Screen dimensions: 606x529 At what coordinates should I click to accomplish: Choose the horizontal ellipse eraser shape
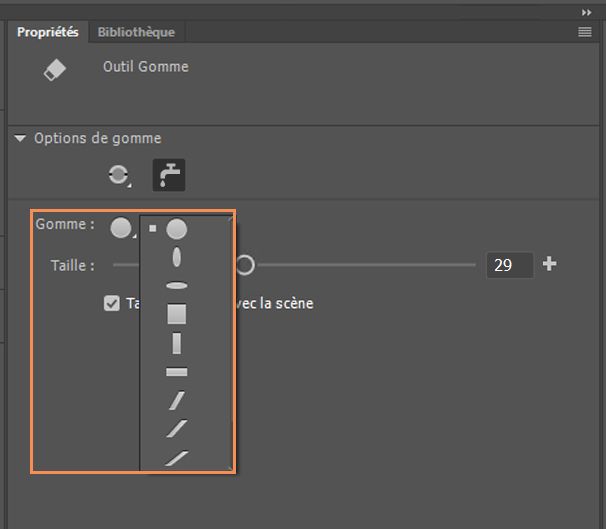click(x=177, y=286)
